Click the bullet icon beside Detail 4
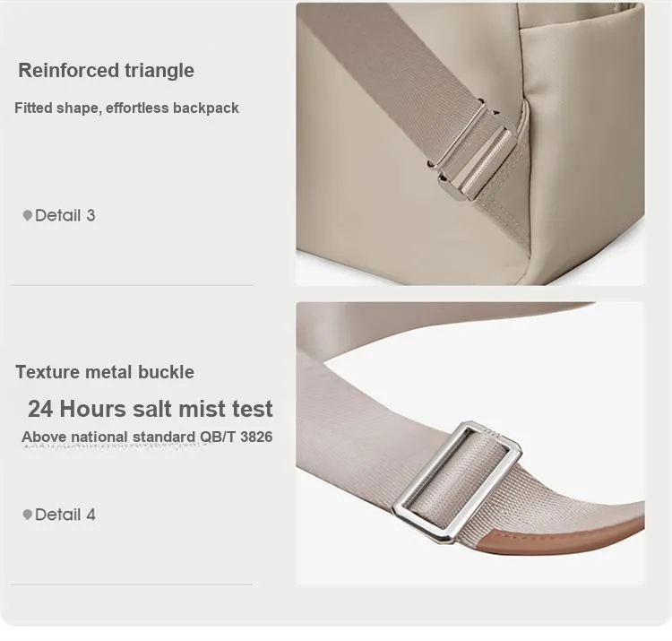This screenshot has height=641, width=672. click(x=28, y=515)
